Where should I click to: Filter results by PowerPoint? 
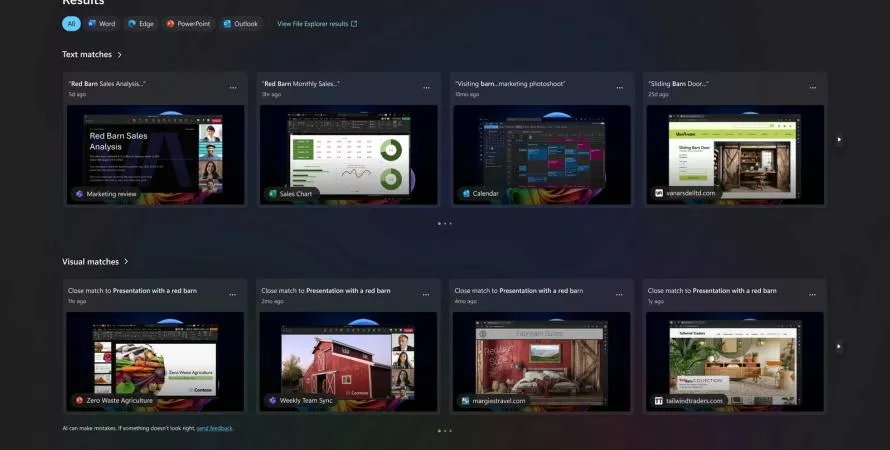pos(188,24)
